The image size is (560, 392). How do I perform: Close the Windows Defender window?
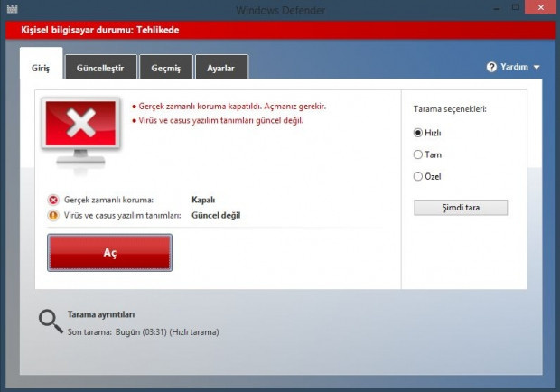(540, 7)
